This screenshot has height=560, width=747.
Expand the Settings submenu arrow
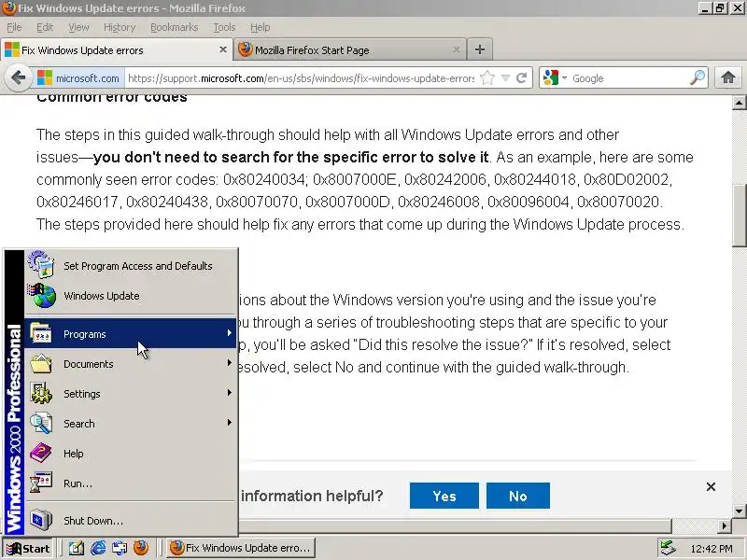pyautogui.click(x=229, y=393)
